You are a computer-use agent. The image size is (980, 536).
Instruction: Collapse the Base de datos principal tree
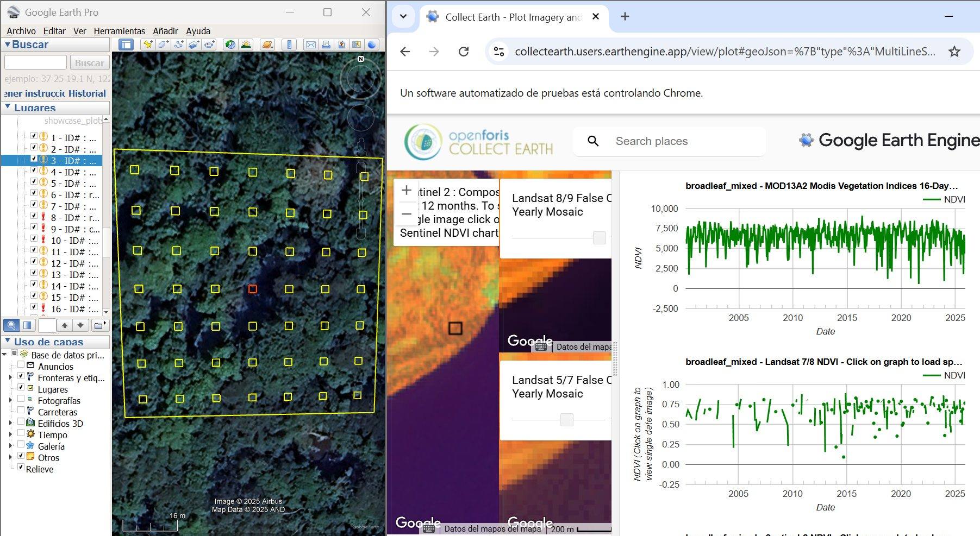point(5,355)
